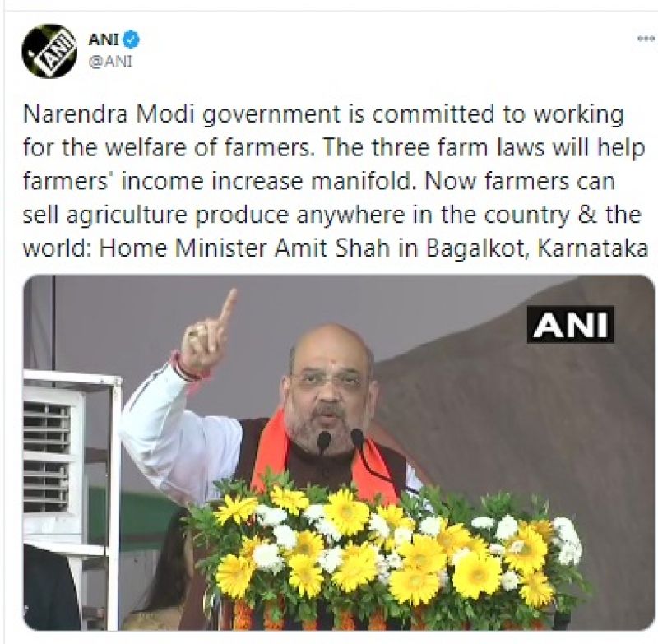This screenshot has height=644, width=658.
Task: Open the @ANI handle link
Action: click(x=111, y=62)
